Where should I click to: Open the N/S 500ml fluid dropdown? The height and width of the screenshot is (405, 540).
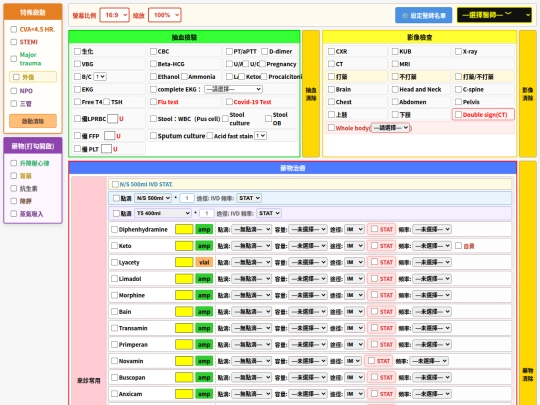point(153,198)
